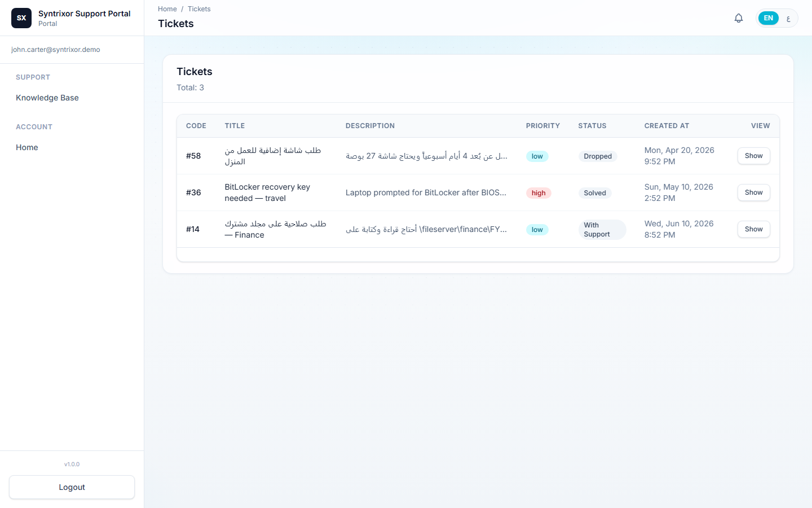
Task: Click the SX logo icon
Action: (21, 18)
